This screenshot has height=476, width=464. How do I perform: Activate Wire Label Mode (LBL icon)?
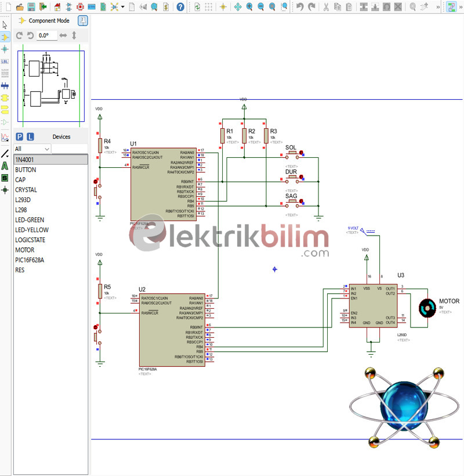tap(5, 61)
